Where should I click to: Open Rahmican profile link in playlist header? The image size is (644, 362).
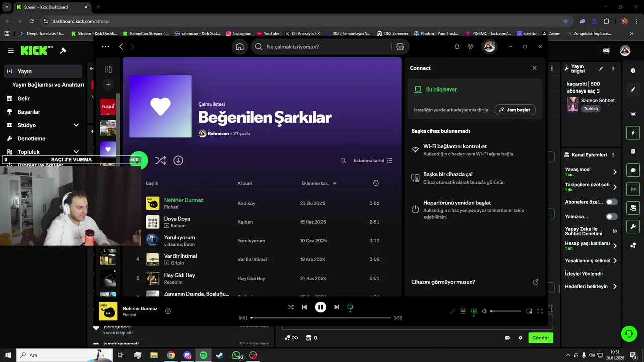click(218, 134)
